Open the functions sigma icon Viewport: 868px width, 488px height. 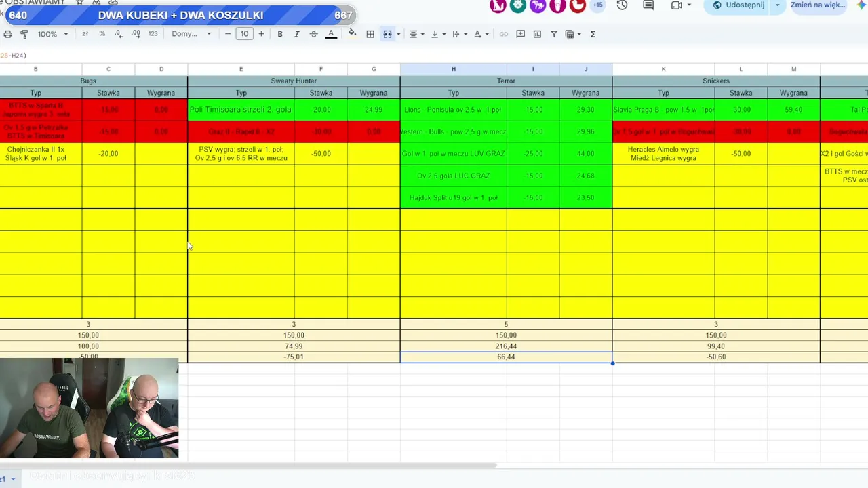click(593, 34)
